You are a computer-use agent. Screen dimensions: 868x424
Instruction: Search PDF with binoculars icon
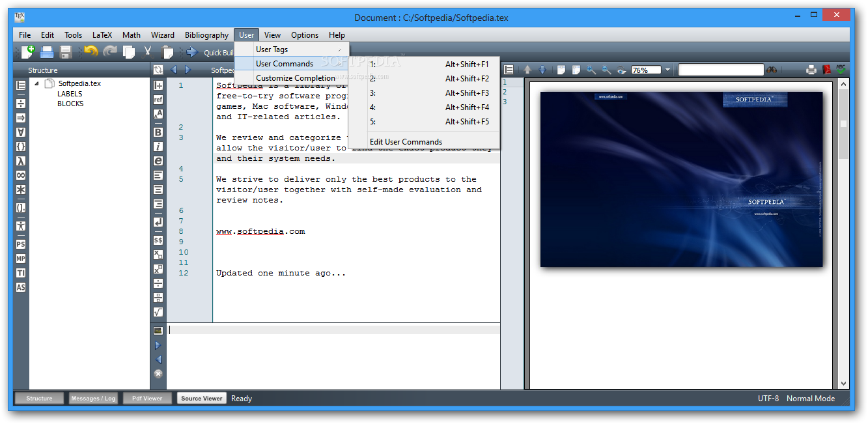pyautogui.click(x=772, y=70)
